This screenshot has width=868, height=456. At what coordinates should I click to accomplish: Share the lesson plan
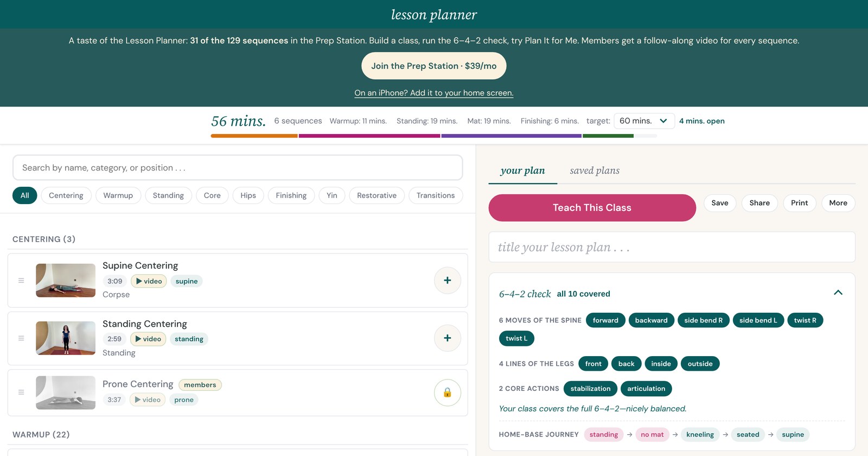point(759,203)
